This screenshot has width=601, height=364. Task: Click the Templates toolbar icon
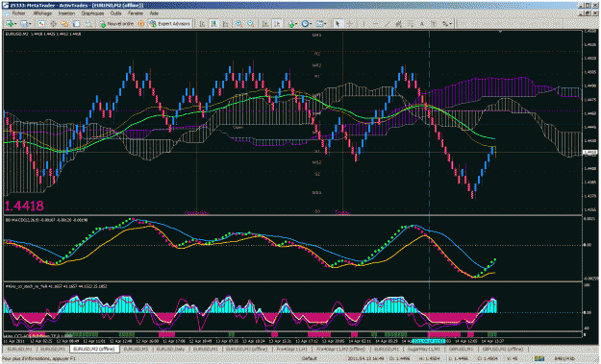click(319, 24)
